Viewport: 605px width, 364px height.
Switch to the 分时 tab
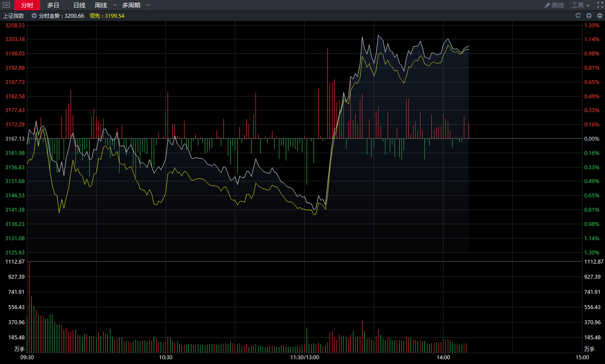coord(27,5)
